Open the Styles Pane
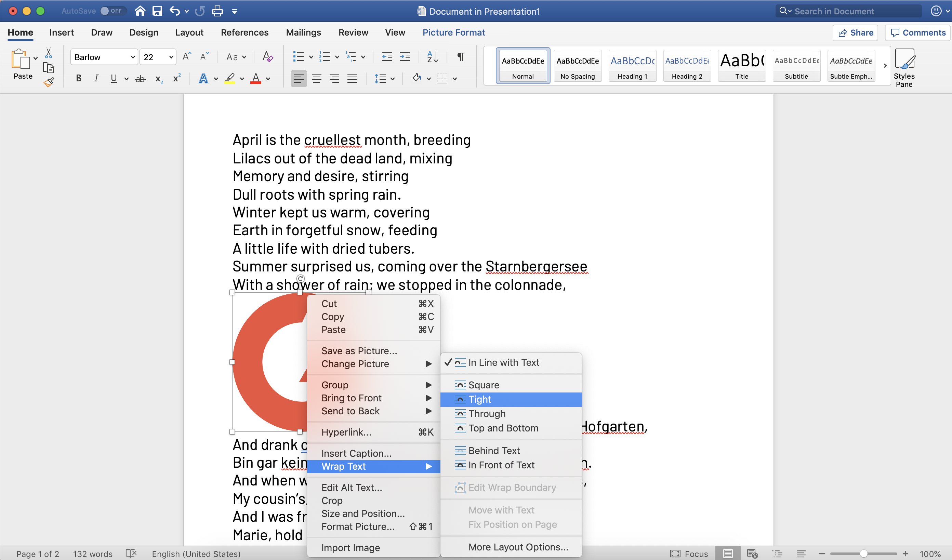The image size is (952, 560). 905,68
